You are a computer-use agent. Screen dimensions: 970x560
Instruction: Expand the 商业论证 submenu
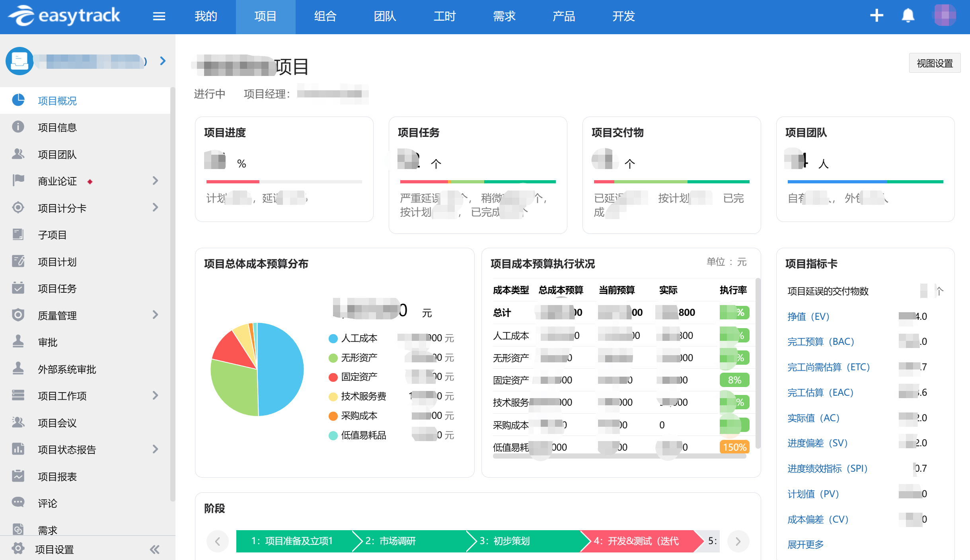coord(155,181)
